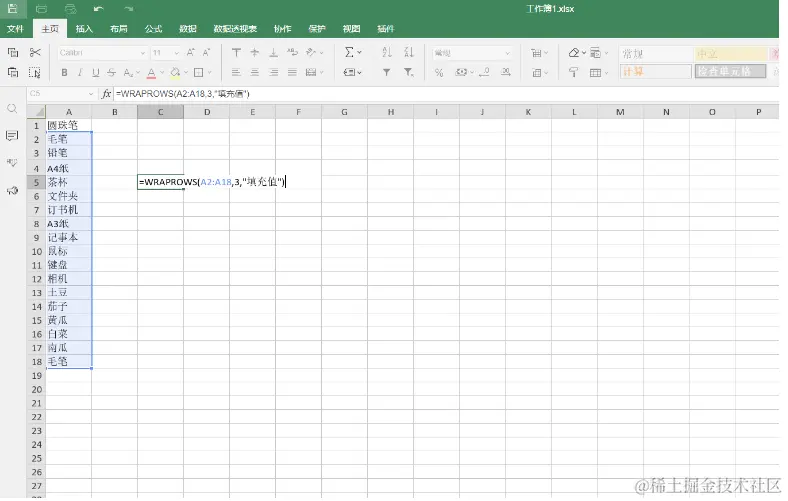Switch to the 插入 tab
Screen dimensions: 788x501
pyautogui.click(x=84, y=29)
